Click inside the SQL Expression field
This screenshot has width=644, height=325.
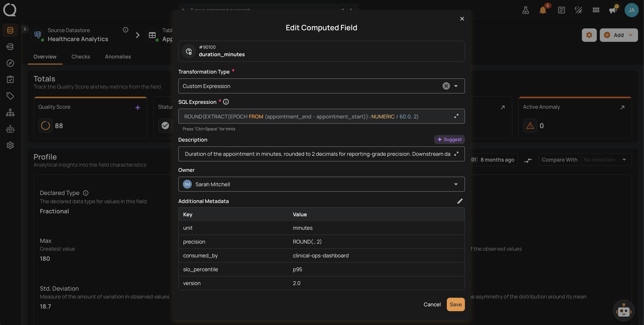point(321,116)
